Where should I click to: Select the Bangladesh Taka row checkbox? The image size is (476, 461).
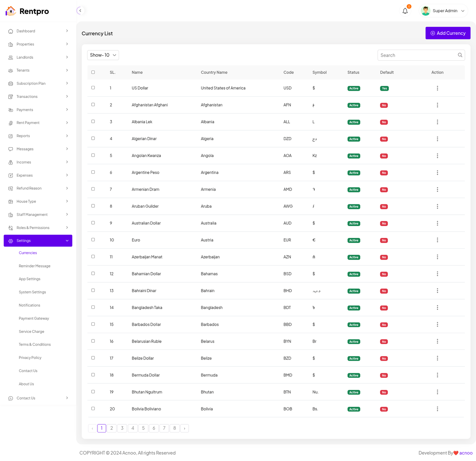point(93,307)
